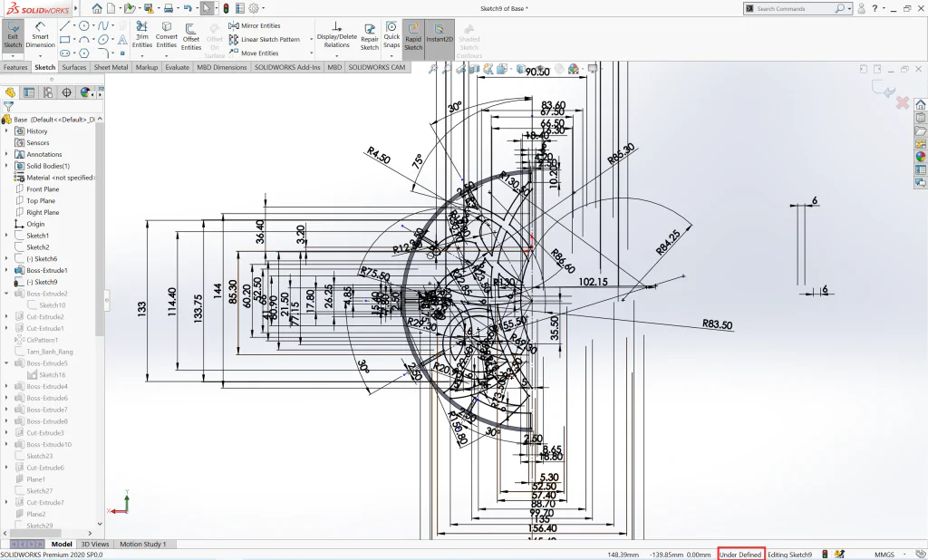Expand the Annotations folder
The height and width of the screenshot is (560, 928).
tap(6, 154)
